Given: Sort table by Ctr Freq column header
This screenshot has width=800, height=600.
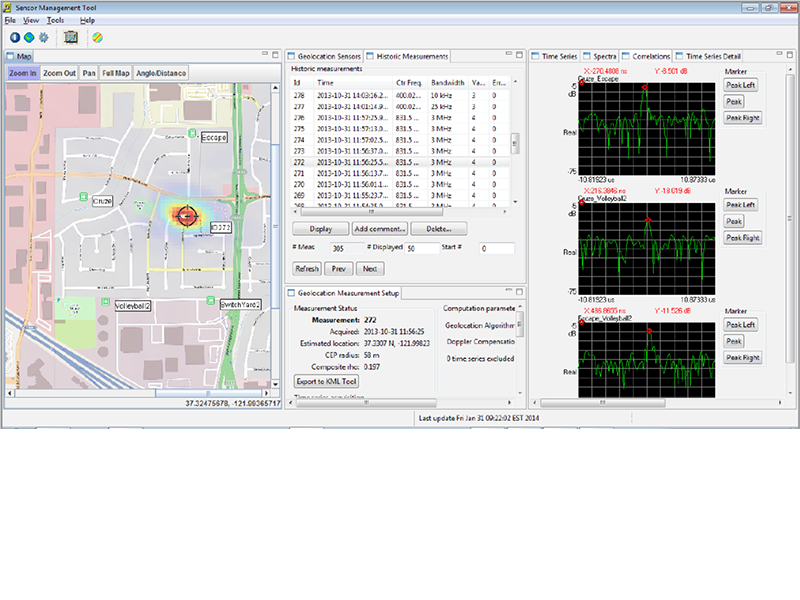Looking at the screenshot, I should [409, 83].
